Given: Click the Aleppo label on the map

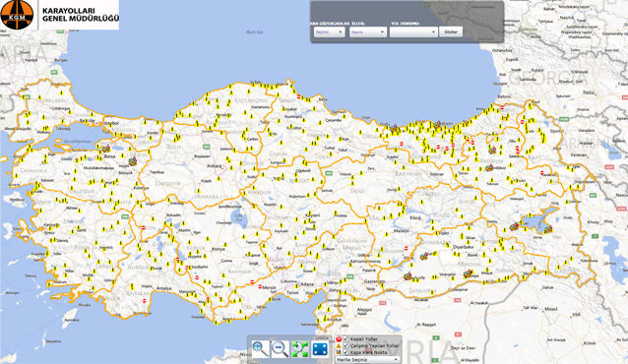Looking at the screenshot, I should [364, 310].
